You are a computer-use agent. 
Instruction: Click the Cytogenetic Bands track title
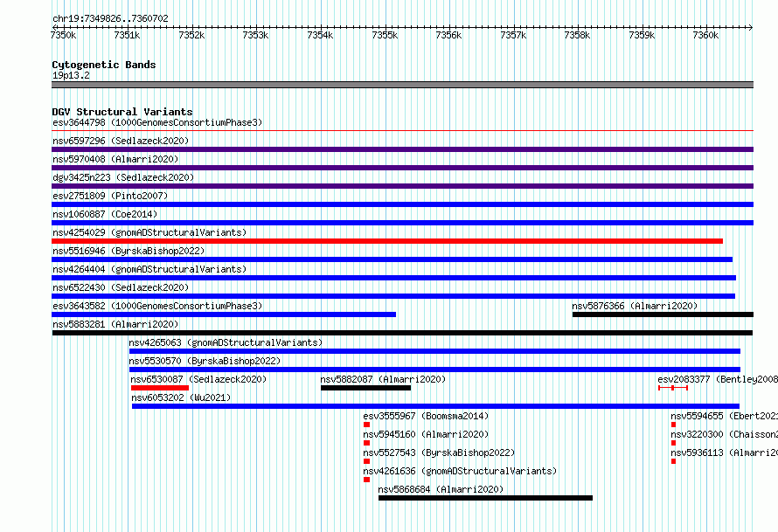(104, 65)
